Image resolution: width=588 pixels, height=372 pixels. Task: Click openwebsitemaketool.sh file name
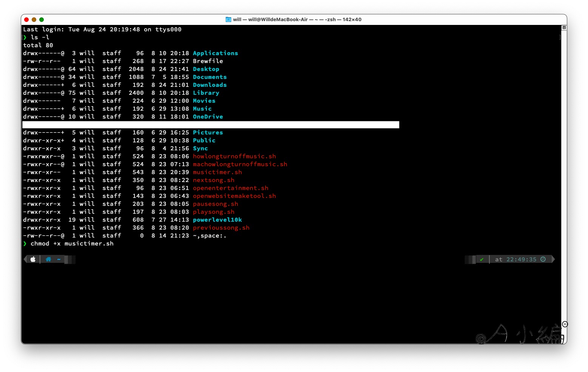[x=234, y=196]
